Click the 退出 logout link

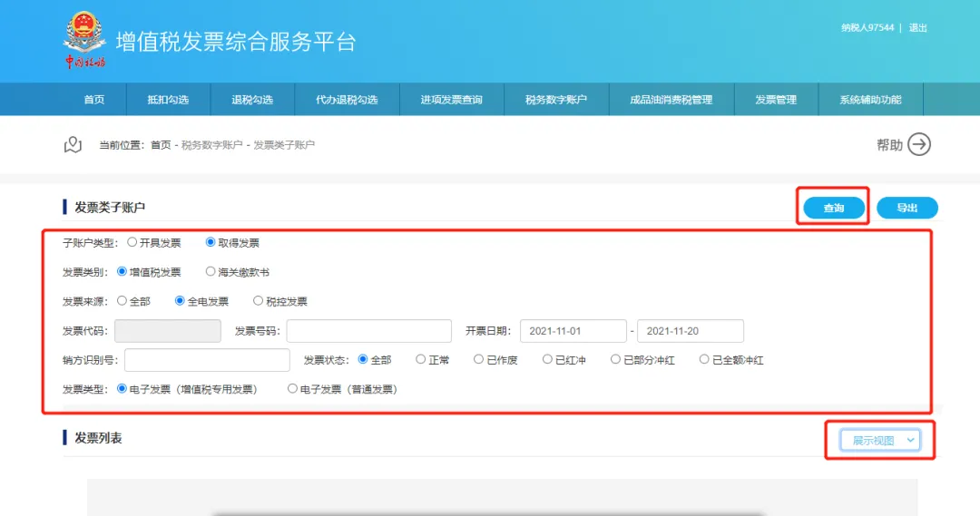pyautogui.click(x=917, y=27)
